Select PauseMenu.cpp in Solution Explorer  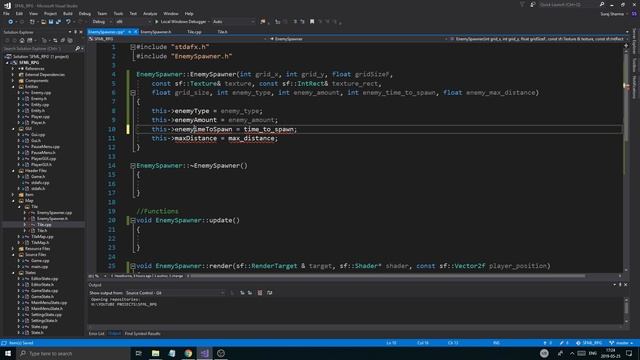[45, 147]
